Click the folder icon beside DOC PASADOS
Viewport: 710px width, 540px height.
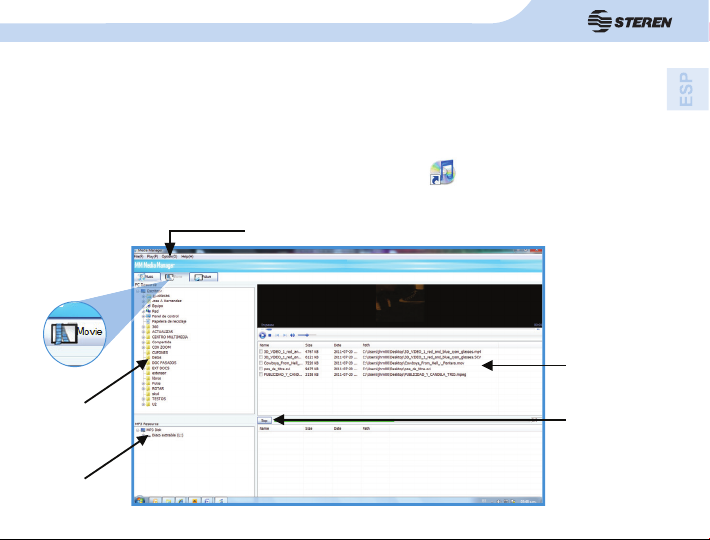tap(149, 363)
